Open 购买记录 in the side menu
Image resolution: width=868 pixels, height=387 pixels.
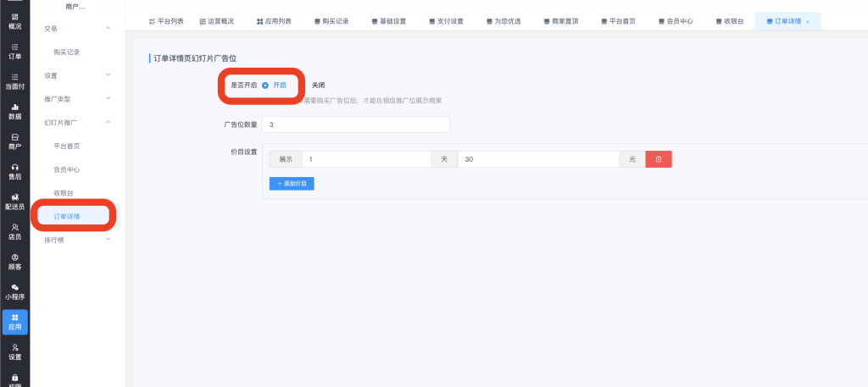tap(66, 53)
